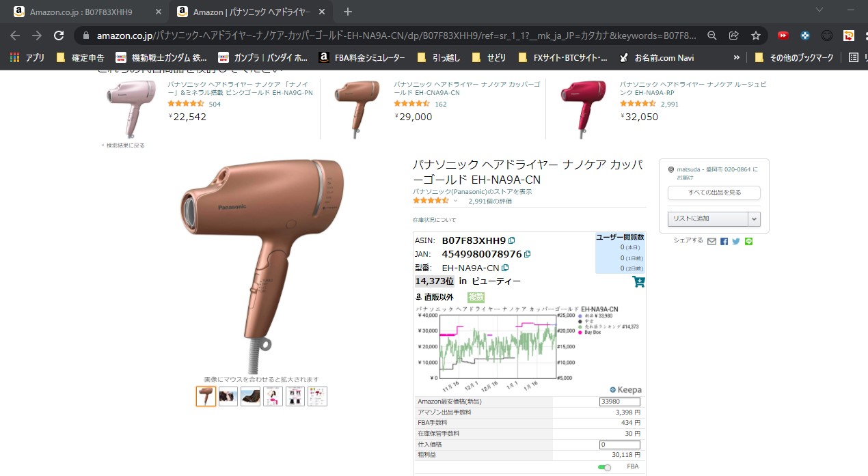This screenshot has width=868, height=476.
Task: Click the zoom-out magnifier in the address bar
Action: coord(712,36)
